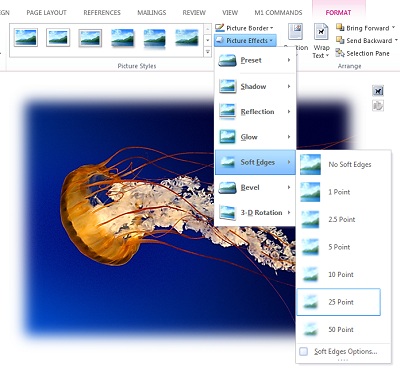
Task: Click the Soft Edges Options icon
Action: 303,351
